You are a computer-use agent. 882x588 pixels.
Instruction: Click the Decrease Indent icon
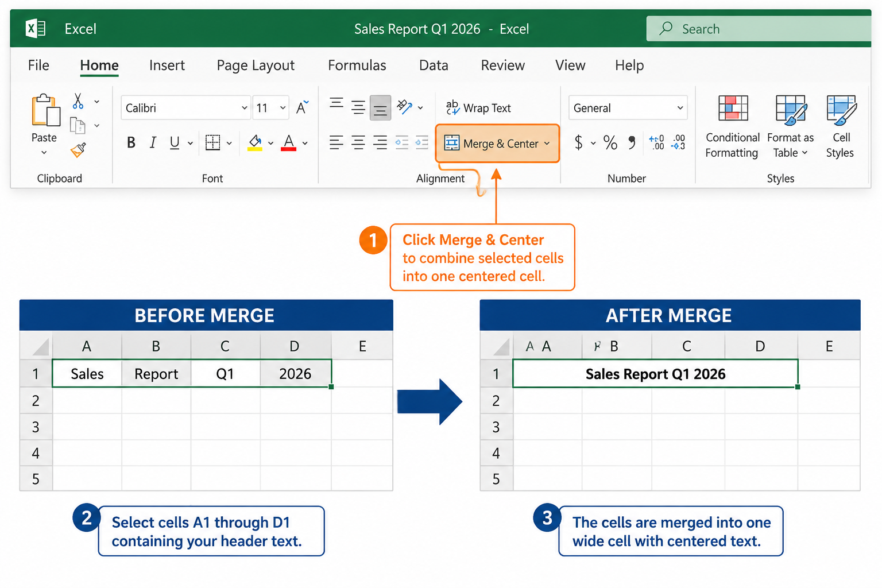401,142
